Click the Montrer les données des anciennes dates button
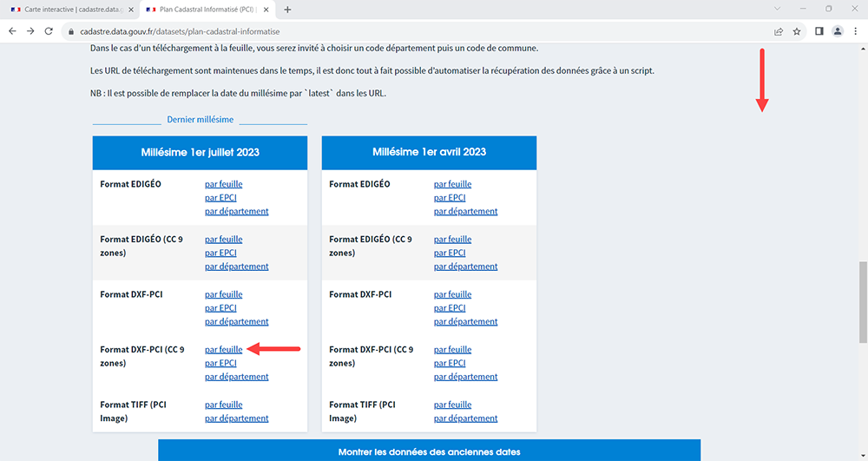868x461 pixels. 429,452
